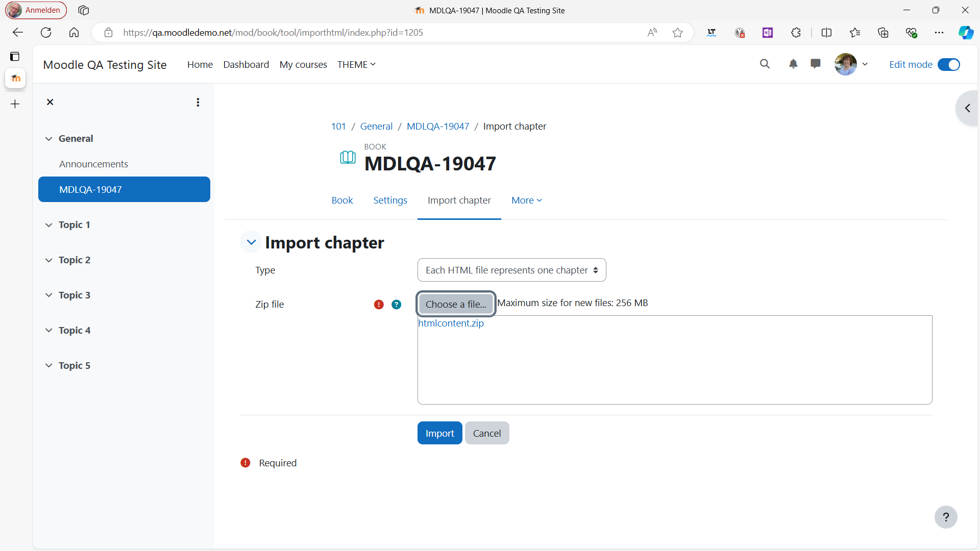Follow MDLQA-19047 breadcrumb link
Image resolution: width=980 pixels, height=551 pixels.
click(438, 127)
